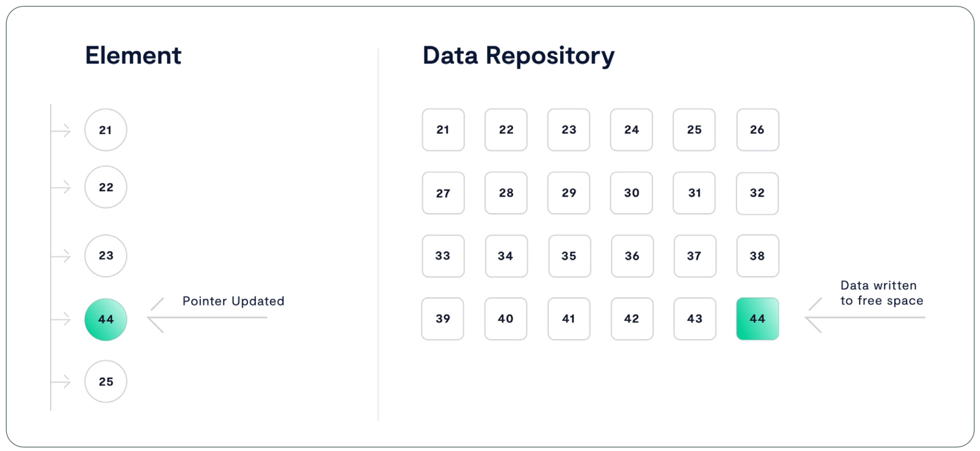The width and height of the screenshot is (980, 451).
Task: Click the Pointer Updated arrow
Action: pos(208,318)
